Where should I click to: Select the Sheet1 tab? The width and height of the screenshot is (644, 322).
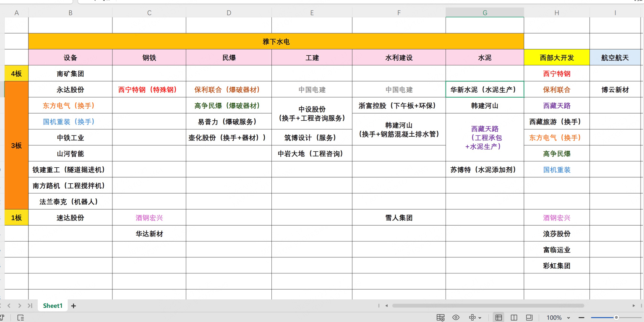tap(52, 306)
